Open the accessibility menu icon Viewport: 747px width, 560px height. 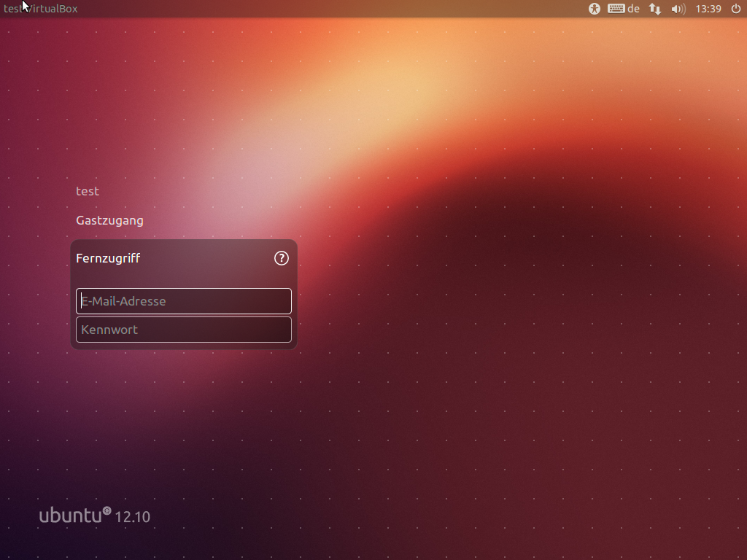click(x=594, y=9)
